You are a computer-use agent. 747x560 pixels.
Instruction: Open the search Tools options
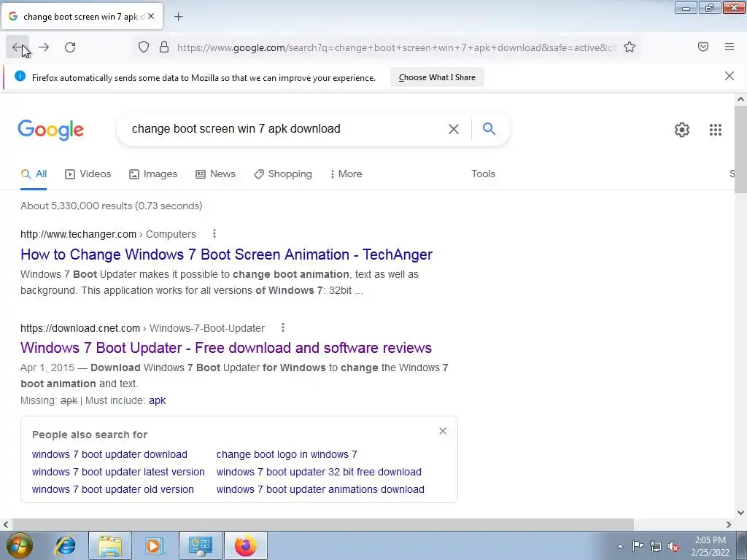pos(483,174)
